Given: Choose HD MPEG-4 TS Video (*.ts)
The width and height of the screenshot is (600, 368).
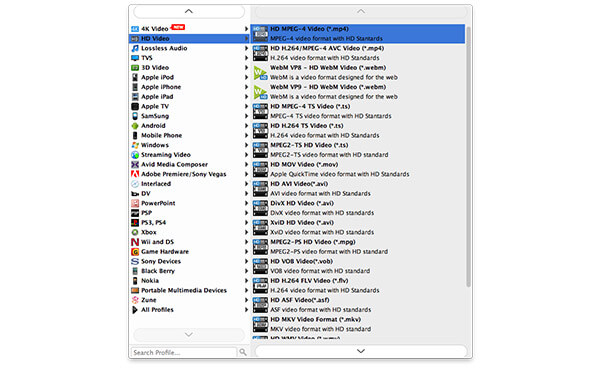Looking at the screenshot, I should coord(358,111).
